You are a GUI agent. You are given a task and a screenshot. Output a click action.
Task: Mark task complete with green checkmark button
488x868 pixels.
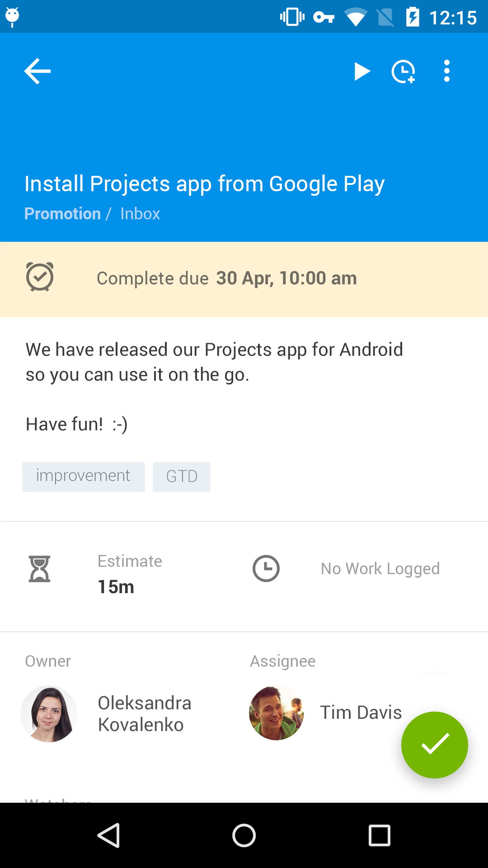tap(434, 745)
